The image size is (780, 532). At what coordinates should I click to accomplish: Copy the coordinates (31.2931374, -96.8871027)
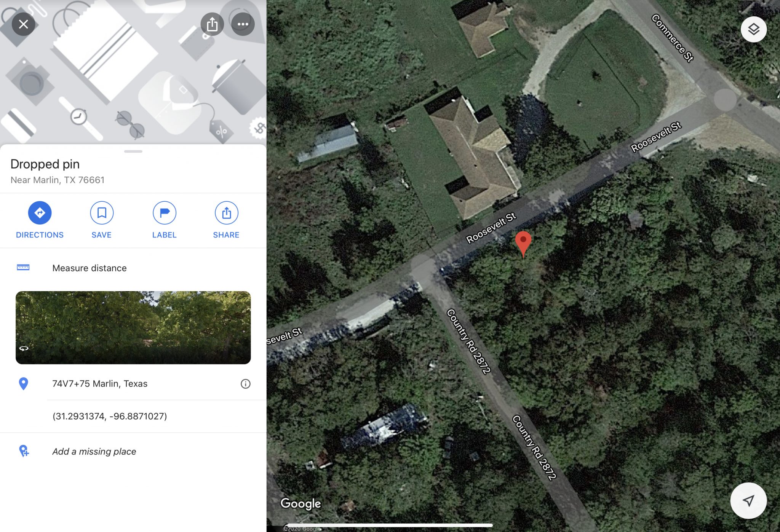[x=110, y=416]
